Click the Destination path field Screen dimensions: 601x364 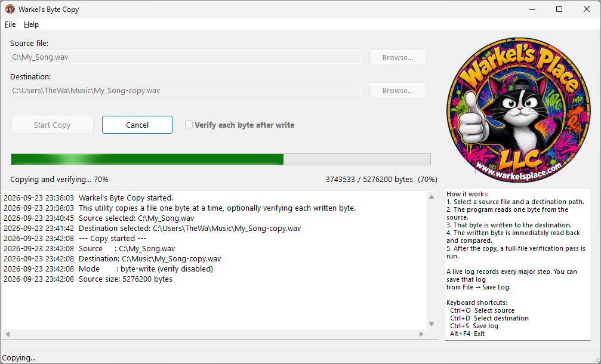(x=186, y=91)
